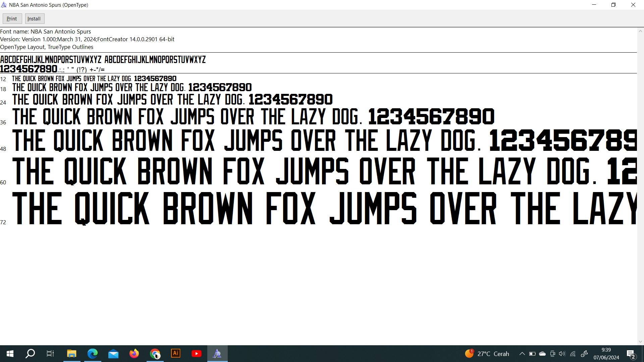Launch Microsoft Edge from the taskbar
Screen dimensions: 644x362
[x=92, y=354]
